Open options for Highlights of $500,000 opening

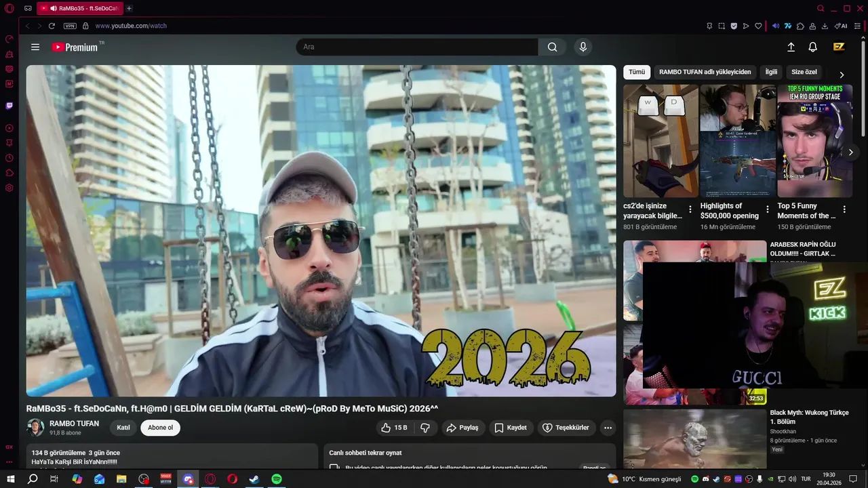point(768,209)
